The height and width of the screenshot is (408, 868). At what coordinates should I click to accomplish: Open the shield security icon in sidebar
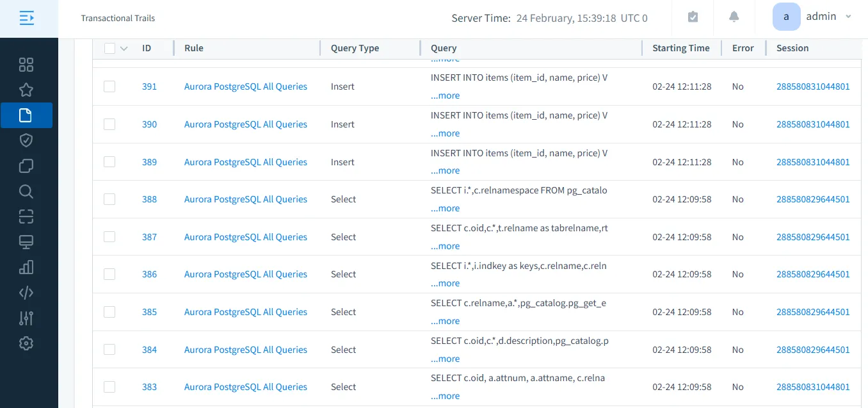pyautogui.click(x=26, y=140)
